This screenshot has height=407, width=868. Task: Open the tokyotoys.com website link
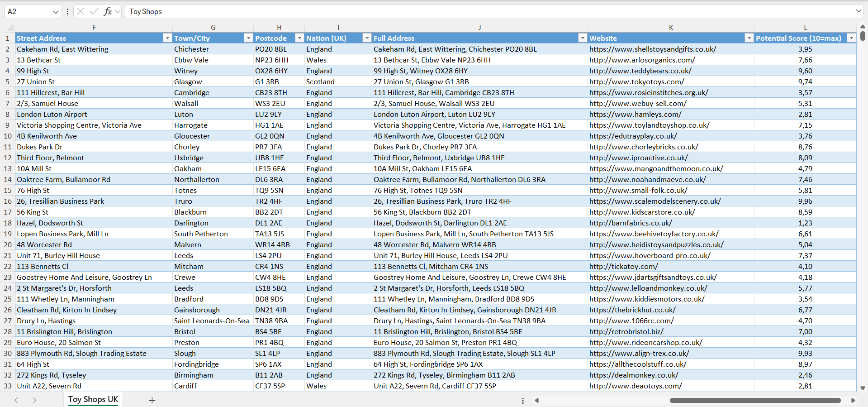tap(637, 81)
